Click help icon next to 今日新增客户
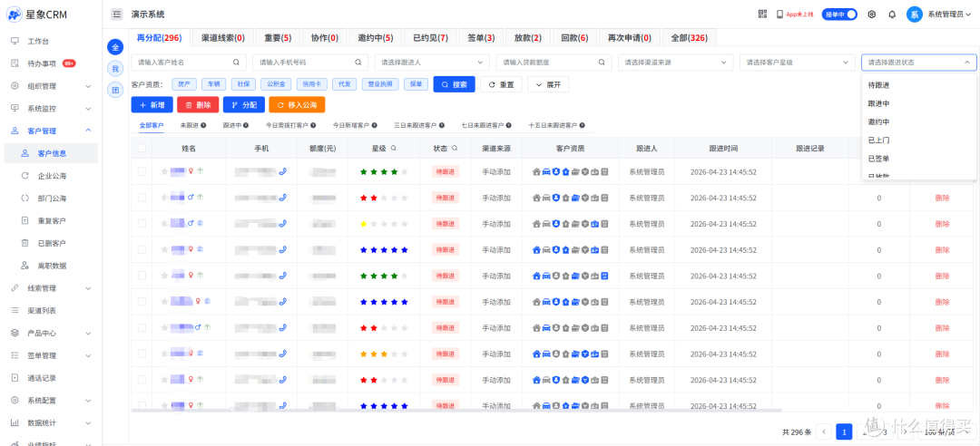This screenshot has width=980, height=446. tap(375, 126)
